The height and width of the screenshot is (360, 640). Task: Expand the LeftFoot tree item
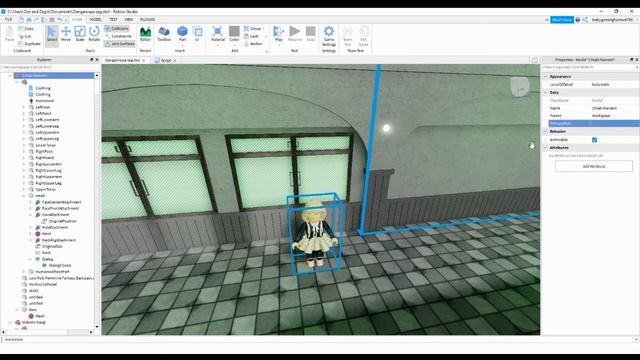(24, 107)
